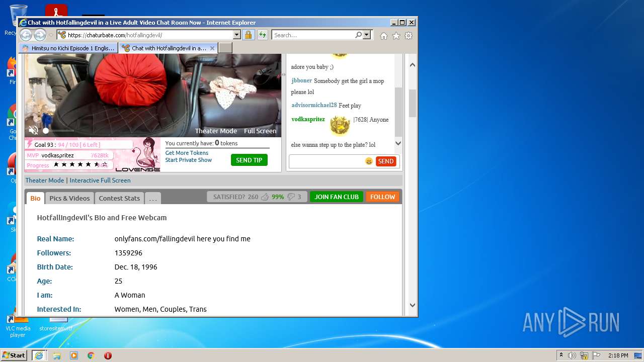Open Opera taskbar icon

point(108,355)
